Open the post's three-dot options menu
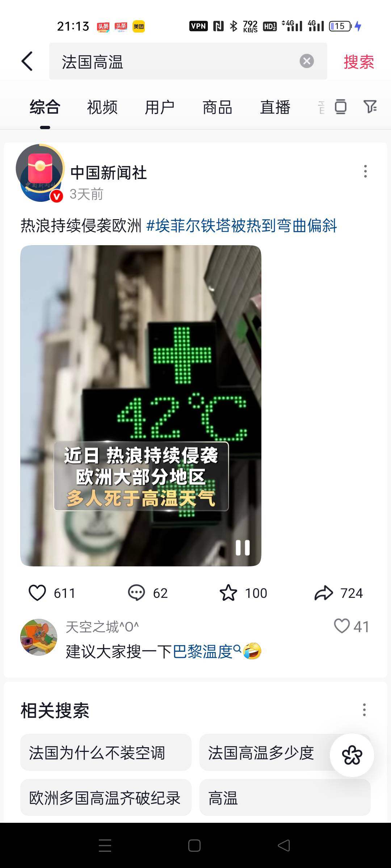 pyautogui.click(x=365, y=171)
